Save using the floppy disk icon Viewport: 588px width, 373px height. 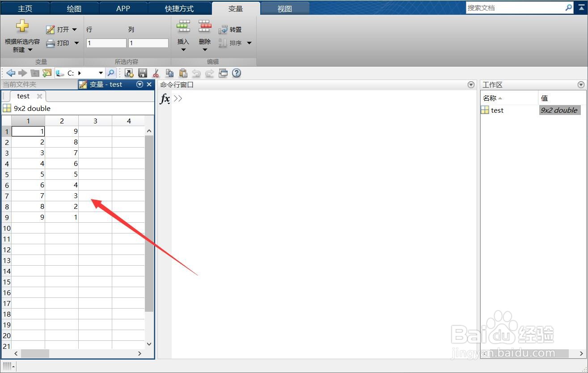click(x=143, y=73)
